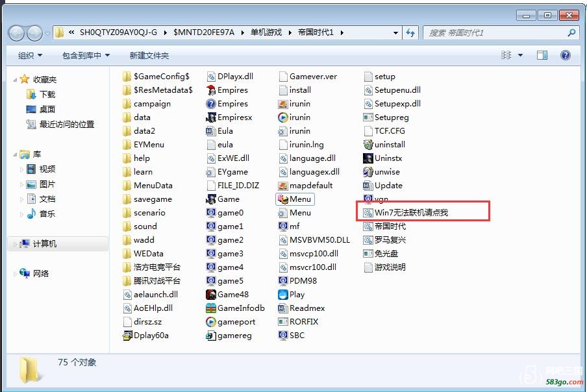Expand the 计算机 tree node
This screenshot has width=587, height=392.
click(x=15, y=244)
